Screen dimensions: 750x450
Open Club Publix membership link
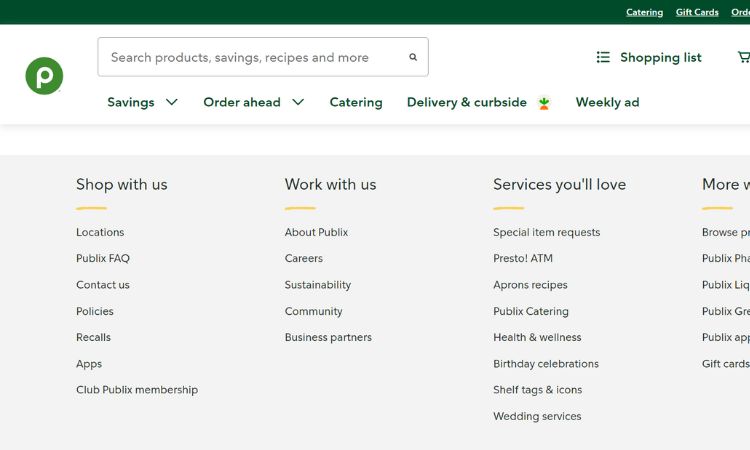pos(137,390)
